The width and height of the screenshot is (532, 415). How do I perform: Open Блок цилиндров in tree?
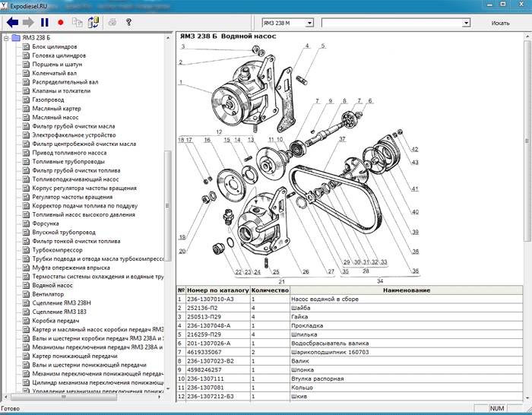[54, 46]
